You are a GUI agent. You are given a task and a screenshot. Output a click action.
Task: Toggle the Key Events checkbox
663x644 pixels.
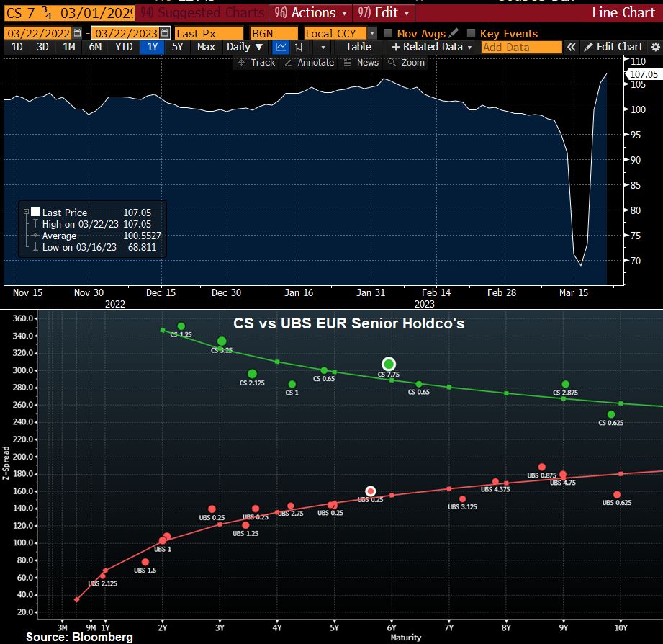472,33
